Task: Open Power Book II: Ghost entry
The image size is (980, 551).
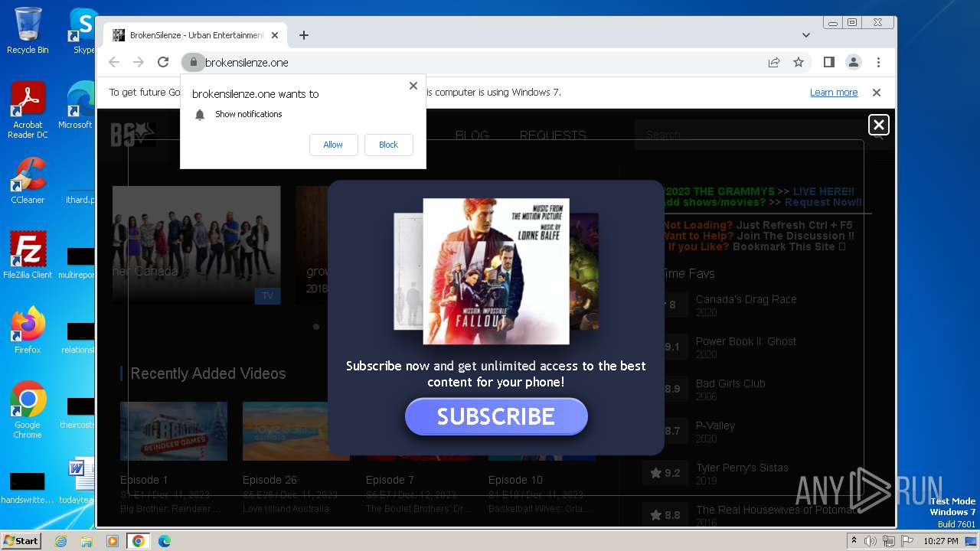Action: tap(746, 341)
